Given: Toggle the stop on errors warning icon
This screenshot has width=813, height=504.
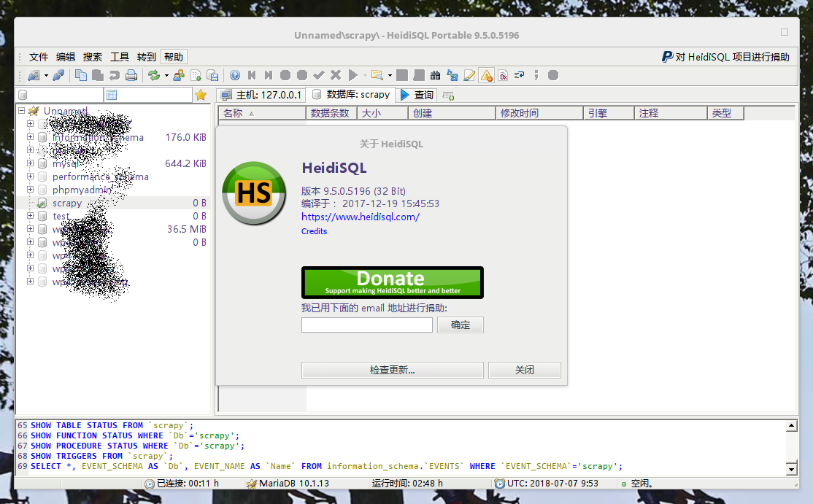Looking at the screenshot, I should coord(486,76).
